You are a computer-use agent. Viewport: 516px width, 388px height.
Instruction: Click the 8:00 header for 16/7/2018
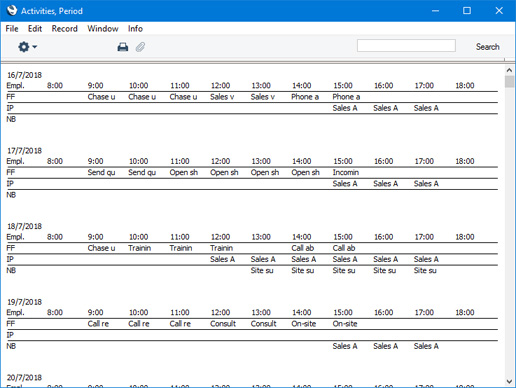(55, 86)
